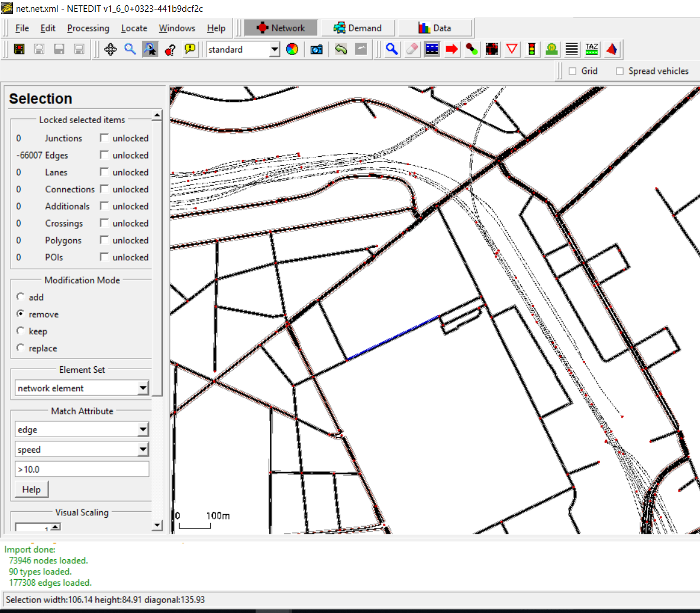
Task: Toggle the zoom style cursor-magnifier icon
Action: coord(150,49)
